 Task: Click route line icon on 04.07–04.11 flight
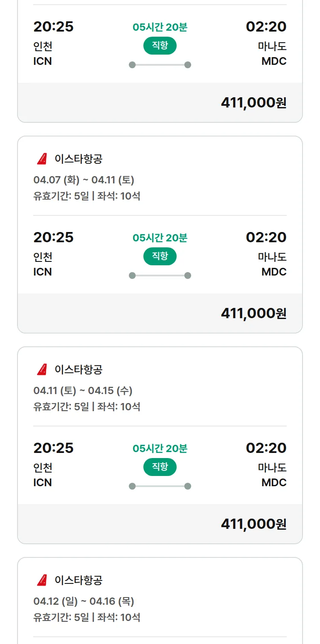click(160, 276)
